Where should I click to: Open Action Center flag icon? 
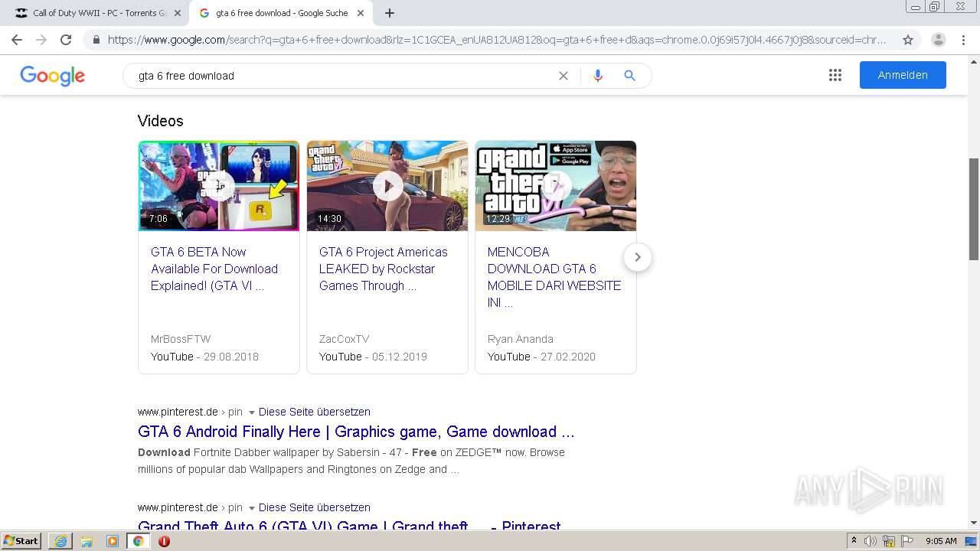[x=907, y=541]
